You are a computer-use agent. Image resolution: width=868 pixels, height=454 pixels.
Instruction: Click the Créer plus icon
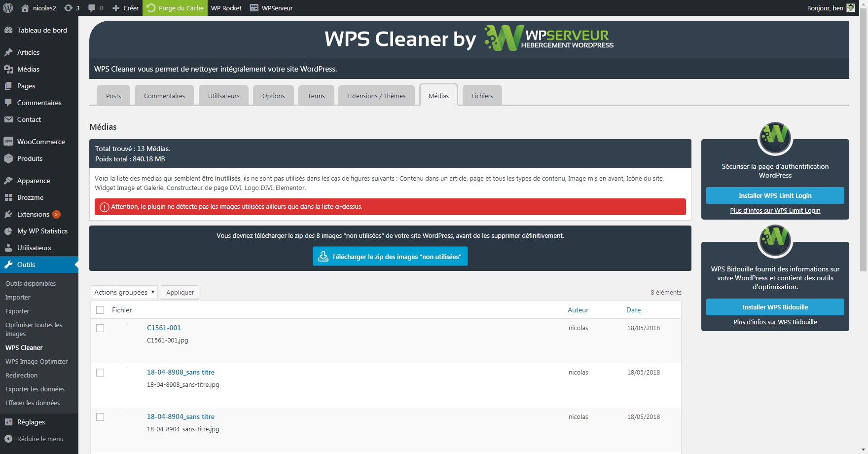coord(116,8)
